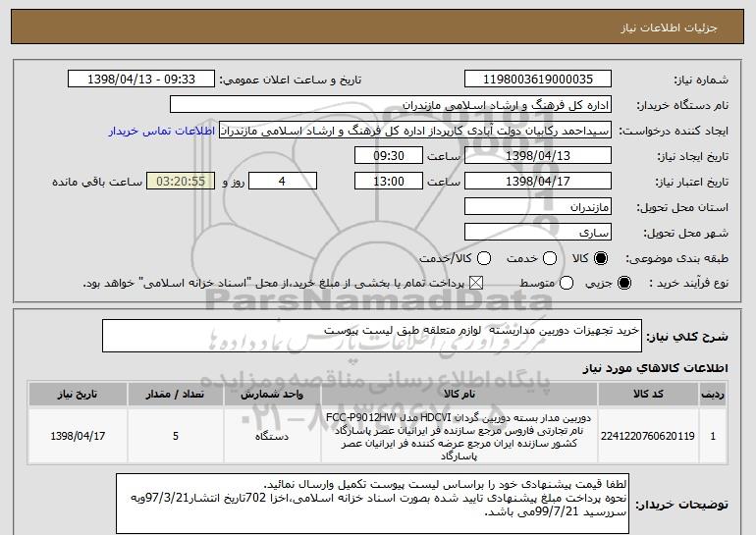Click the نام کالا column header
This screenshot has height=535, width=756.
click(x=459, y=395)
